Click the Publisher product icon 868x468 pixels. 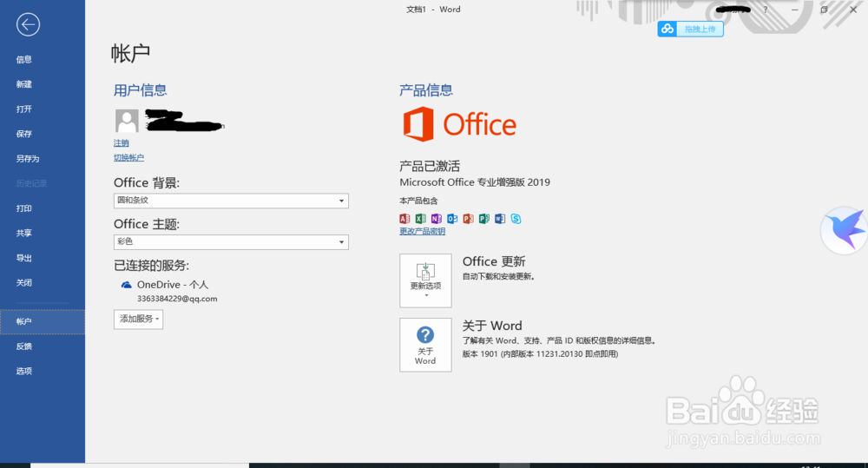[483, 219]
